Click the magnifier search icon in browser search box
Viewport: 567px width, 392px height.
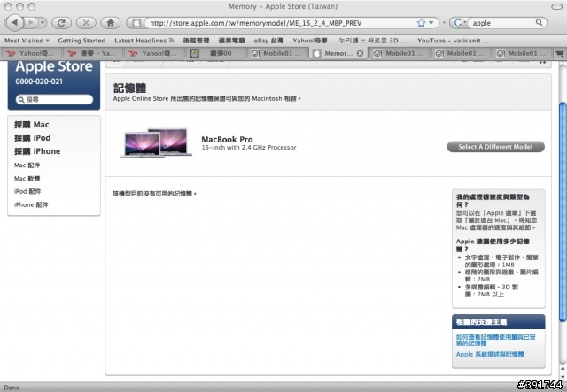click(539, 22)
